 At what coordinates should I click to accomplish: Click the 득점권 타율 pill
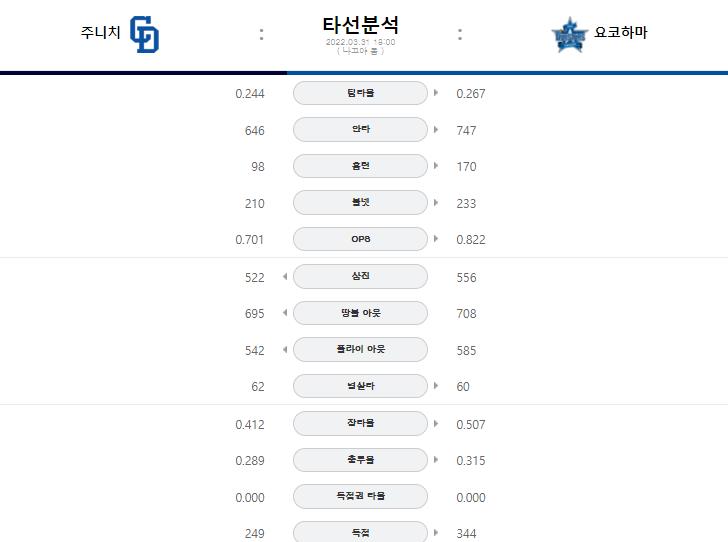coord(360,496)
